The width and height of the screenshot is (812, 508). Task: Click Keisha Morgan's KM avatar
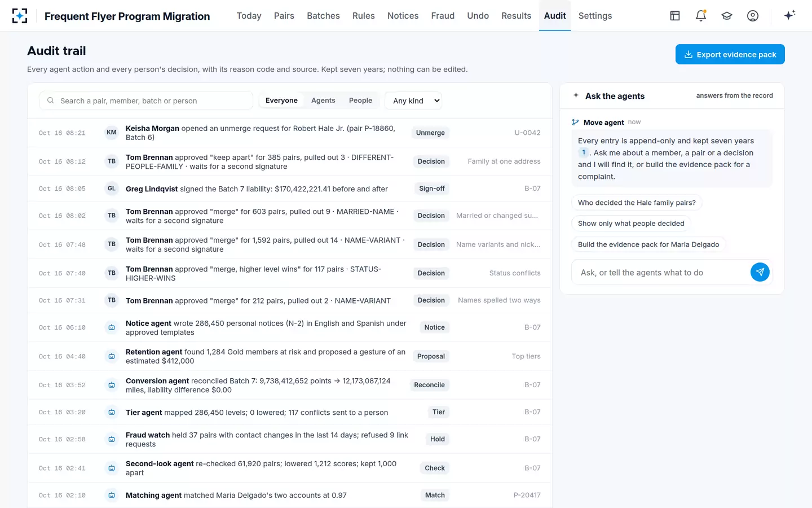(x=112, y=133)
